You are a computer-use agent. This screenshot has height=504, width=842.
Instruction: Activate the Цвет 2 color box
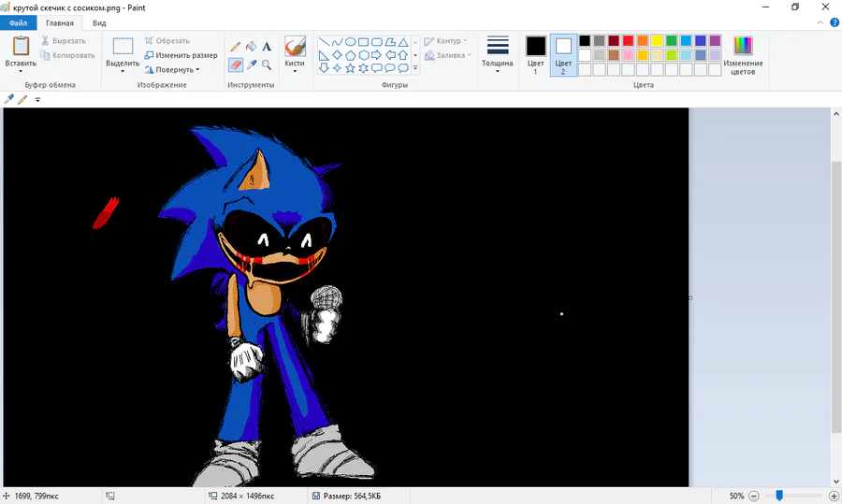point(563,55)
